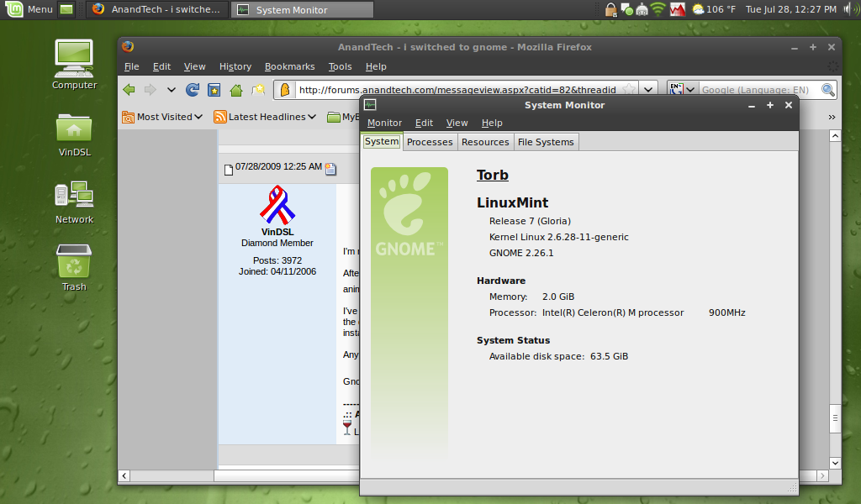Click the Firefox vertical scrollbar up arrow
861x504 pixels.
point(835,135)
